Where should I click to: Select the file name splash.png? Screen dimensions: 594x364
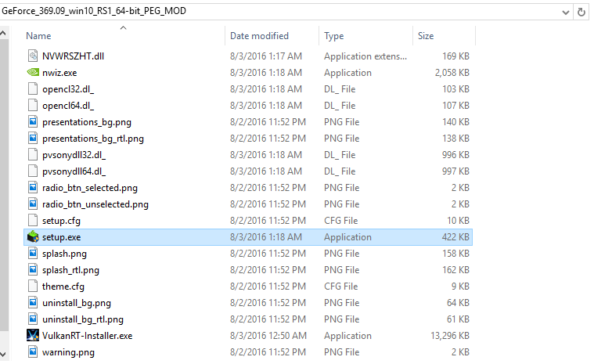coord(64,254)
